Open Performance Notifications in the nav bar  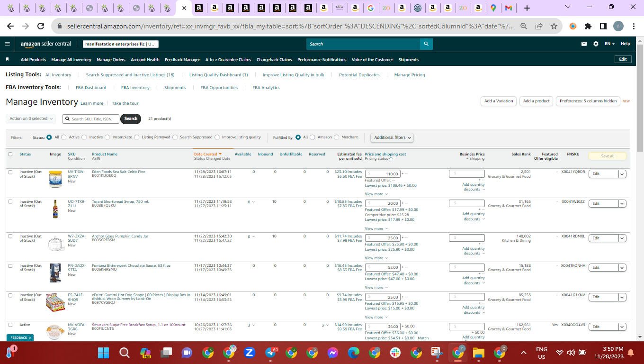click(322, 60)
